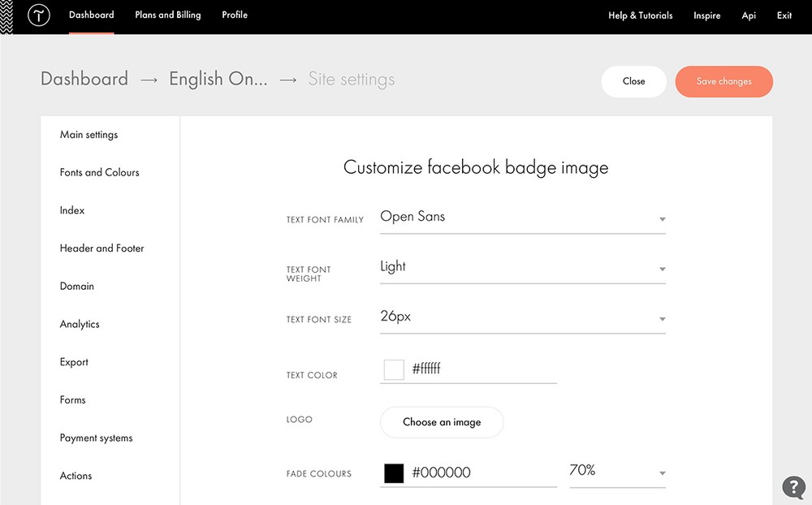
Task: Expand the Text Font Size dropdown
Action: (x=522, y=317)
